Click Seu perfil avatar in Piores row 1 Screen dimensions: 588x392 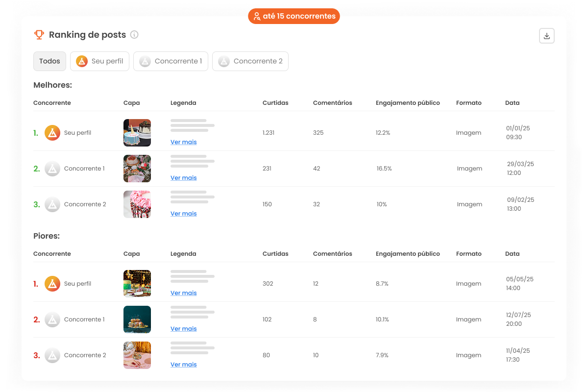point(52,284)
